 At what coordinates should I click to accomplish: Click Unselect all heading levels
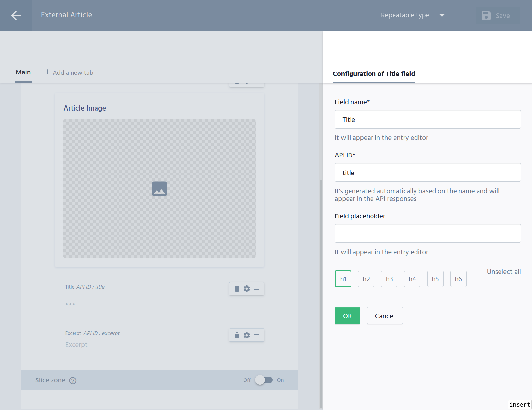coord(503,272)
